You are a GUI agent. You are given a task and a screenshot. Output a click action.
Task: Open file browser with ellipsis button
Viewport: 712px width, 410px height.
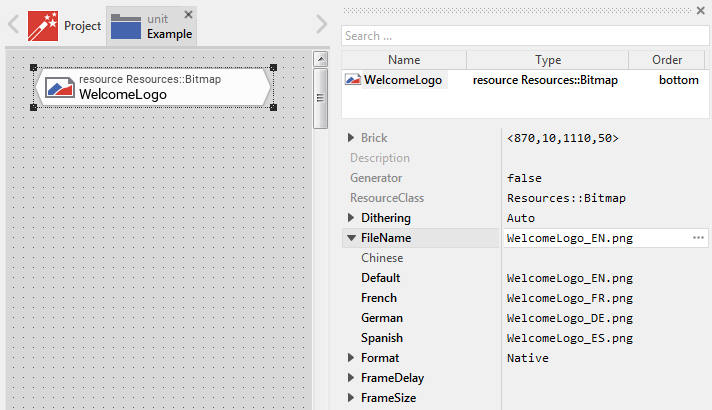pyautogui.click(x=698, y=238)
